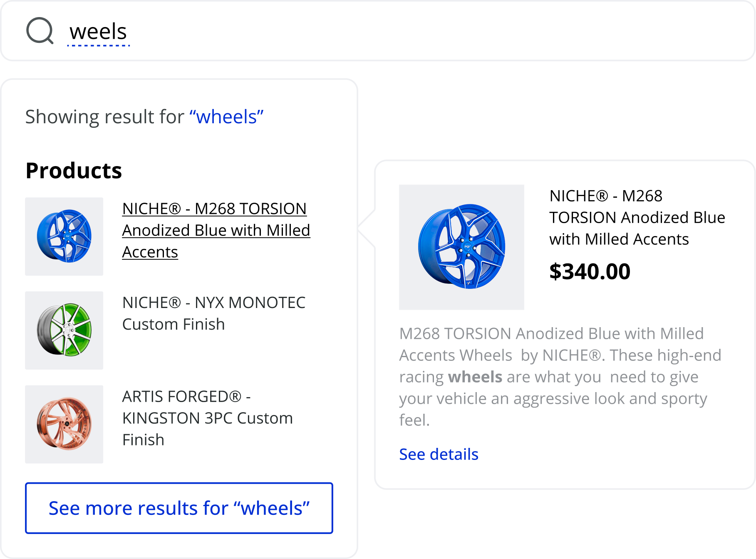This screenshot has height=559, width=756.
Task: Click the preview card product title
Action: point(637,217)
